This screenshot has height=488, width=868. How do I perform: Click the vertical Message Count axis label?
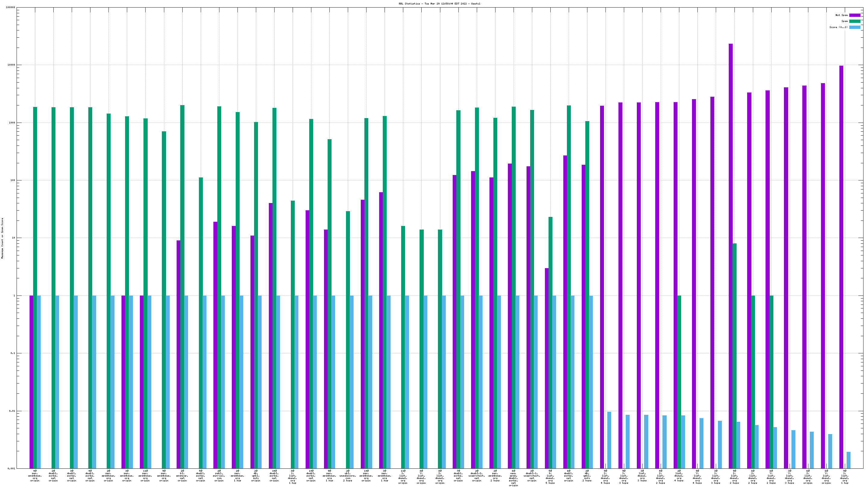(x=2, y=238)
